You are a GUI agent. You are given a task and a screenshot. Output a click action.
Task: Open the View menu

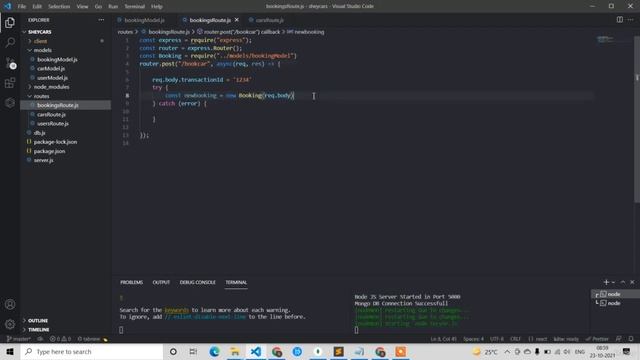[x=82, y=6]
